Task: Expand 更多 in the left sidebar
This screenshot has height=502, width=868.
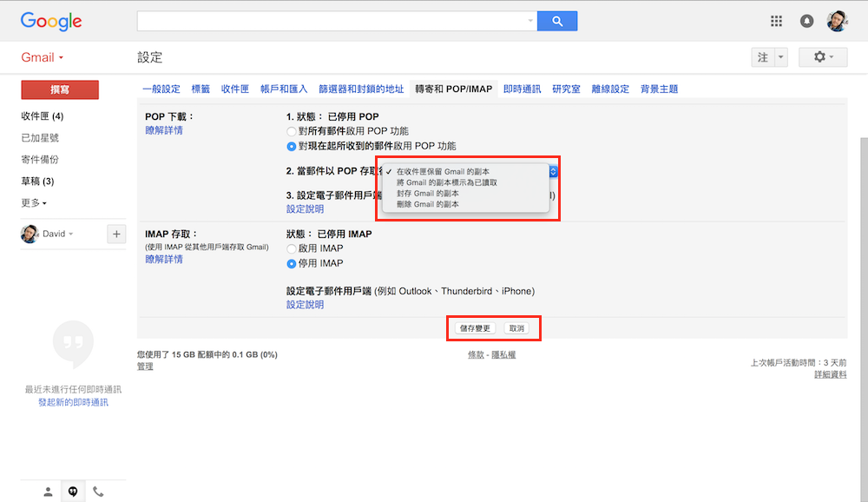Action: coord(34,203)
